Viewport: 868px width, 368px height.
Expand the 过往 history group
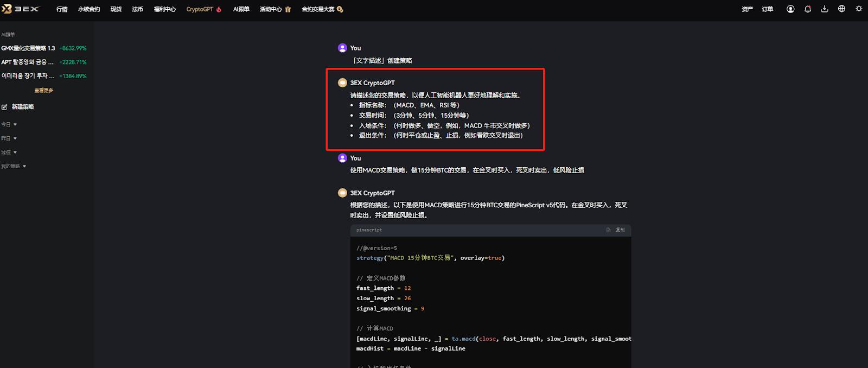tap(9, 153)
